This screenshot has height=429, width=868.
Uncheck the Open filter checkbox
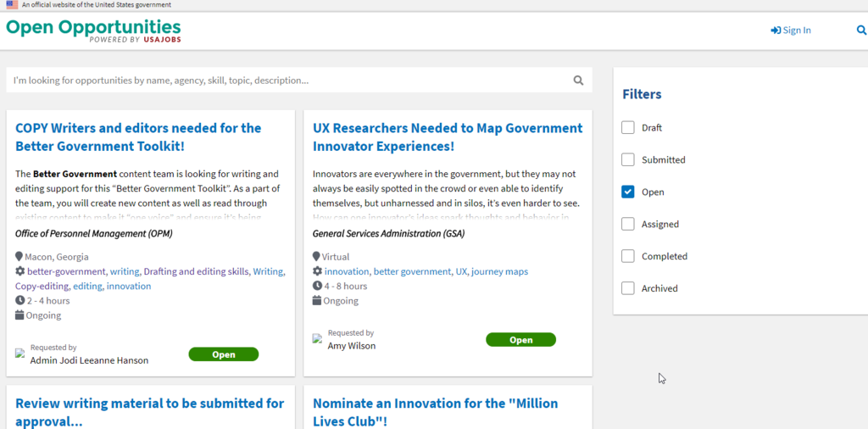pos(628,192)
